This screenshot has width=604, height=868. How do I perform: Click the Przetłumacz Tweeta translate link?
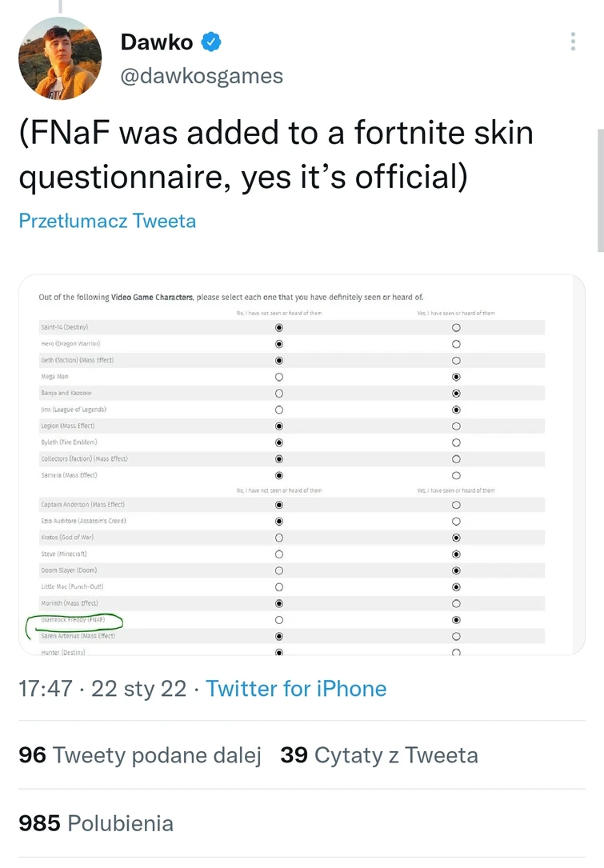point(107,221)
